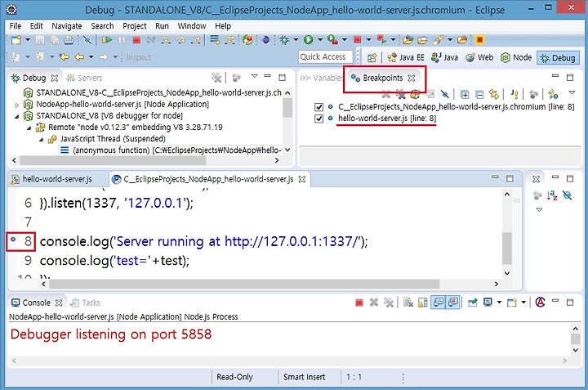Screen dimensions: 588x390
Task: Uncheck the hello-world-server.js line 8 breakpoint checkbox
Action: [x=318, y=119]
